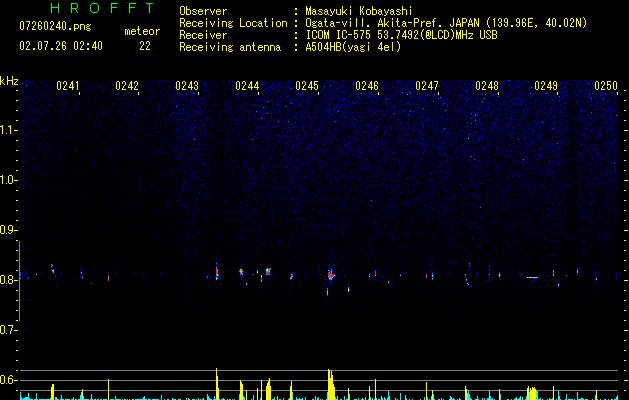Screen dimensions: 629x400
Task: Click the Receiving Location label
Action: pos(233,23)
